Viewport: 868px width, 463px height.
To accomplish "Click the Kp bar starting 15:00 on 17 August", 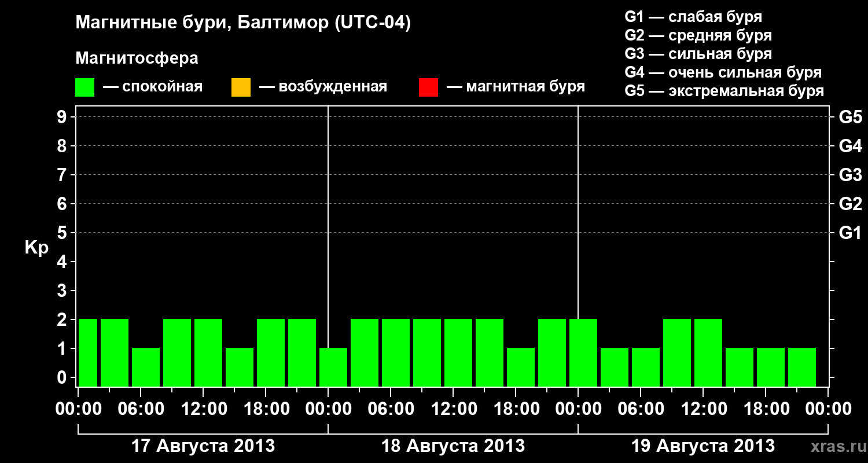I will click(240, 367).
